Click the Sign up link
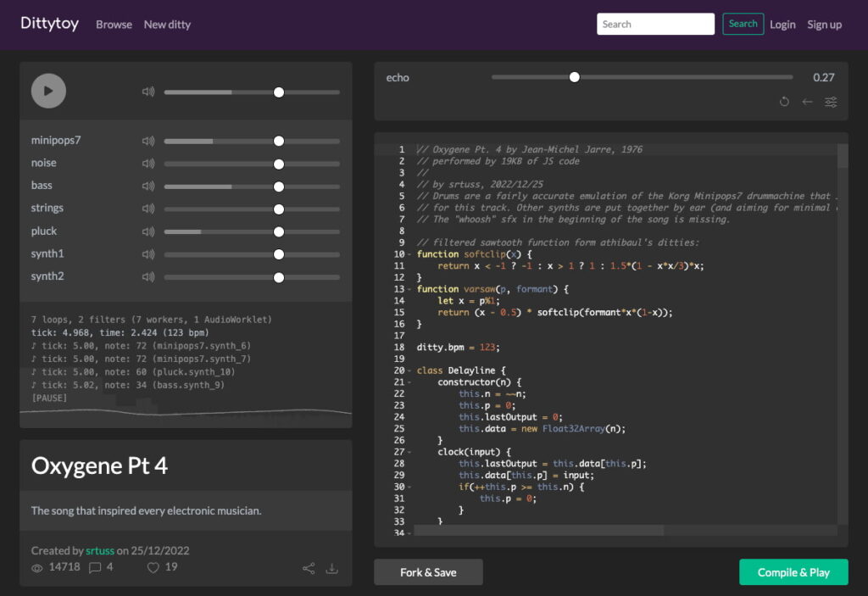Image resolution: width=868 pixels, height=596 pixels. (x=824, y=25)
